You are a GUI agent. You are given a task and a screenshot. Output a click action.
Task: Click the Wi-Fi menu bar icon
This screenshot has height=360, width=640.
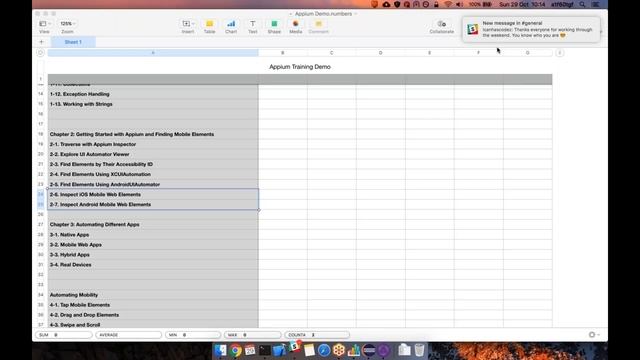(448, 4)
